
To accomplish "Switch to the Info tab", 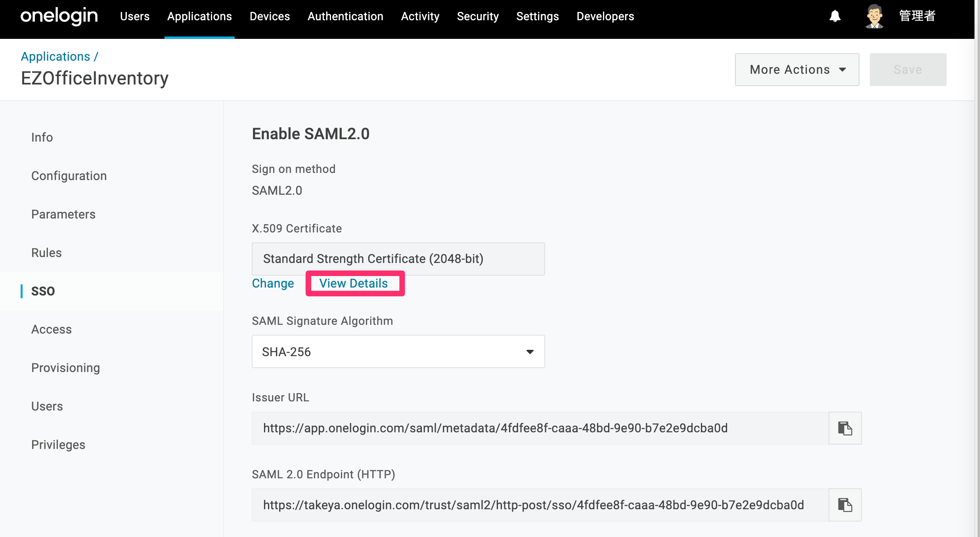I will [x=42, y=137].
